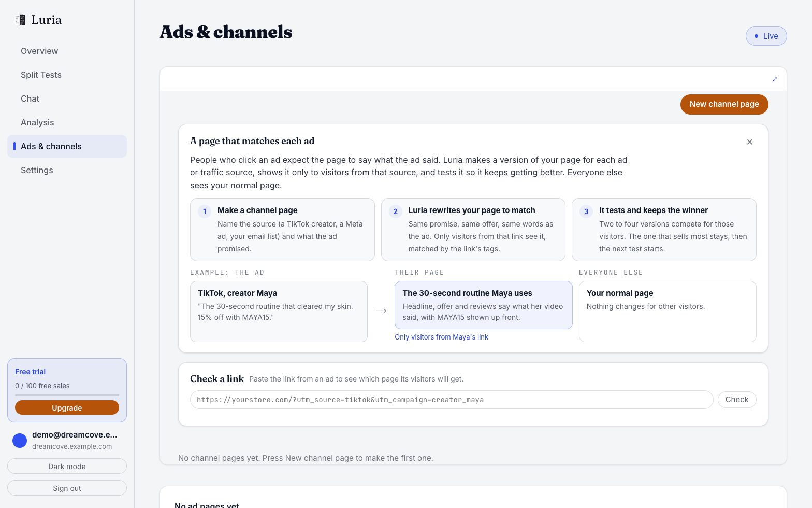Click the 'EXAMPLE: THE AD' label
The width and height of the screenshot is (812, 508).
point(227,273)
